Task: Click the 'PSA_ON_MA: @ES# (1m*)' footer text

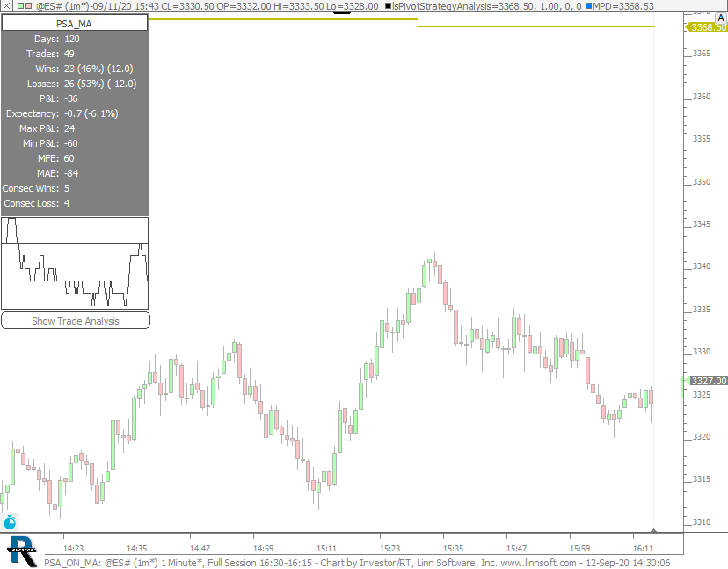Action: tap(101, 563)
